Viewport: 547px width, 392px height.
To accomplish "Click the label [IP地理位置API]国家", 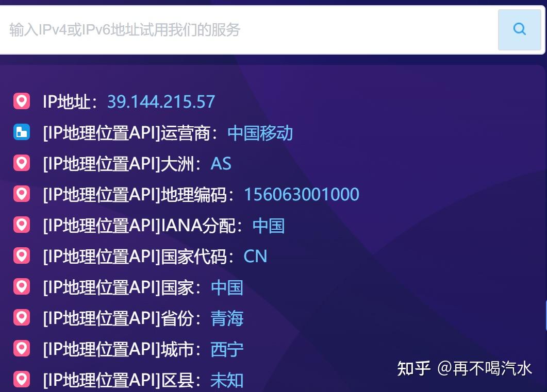I will click(122, 287).
